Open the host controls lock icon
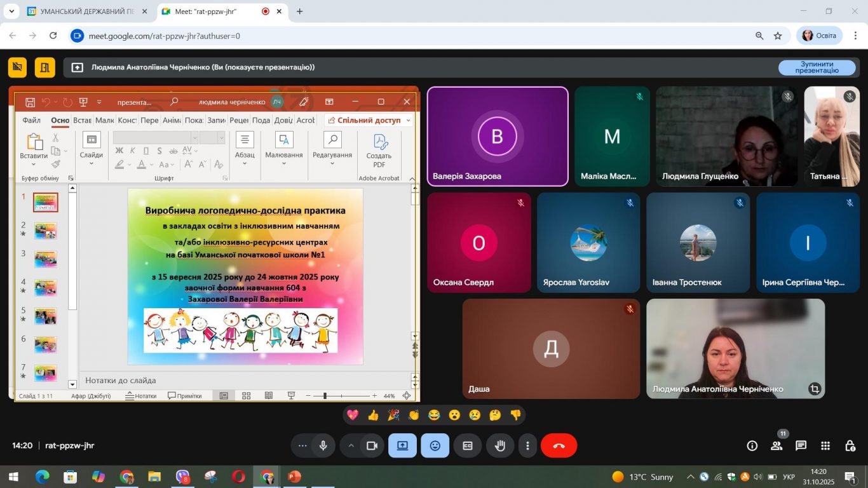 850,446
